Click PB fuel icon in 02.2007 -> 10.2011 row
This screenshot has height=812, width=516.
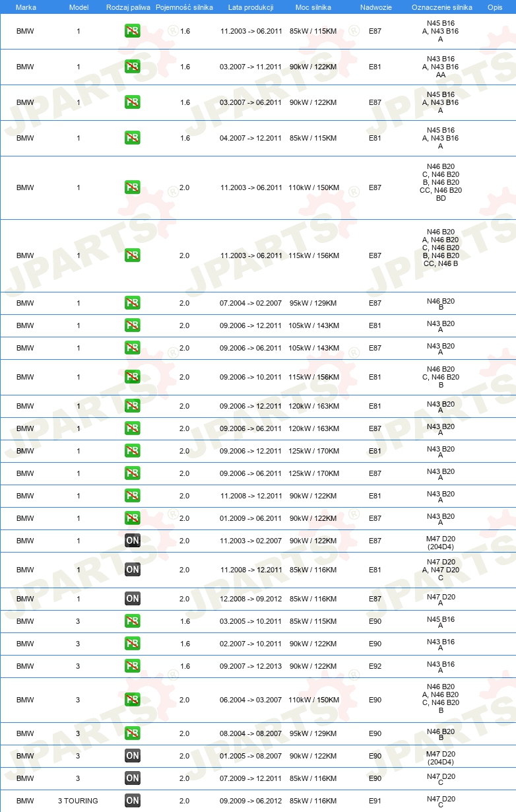(133, 644)
